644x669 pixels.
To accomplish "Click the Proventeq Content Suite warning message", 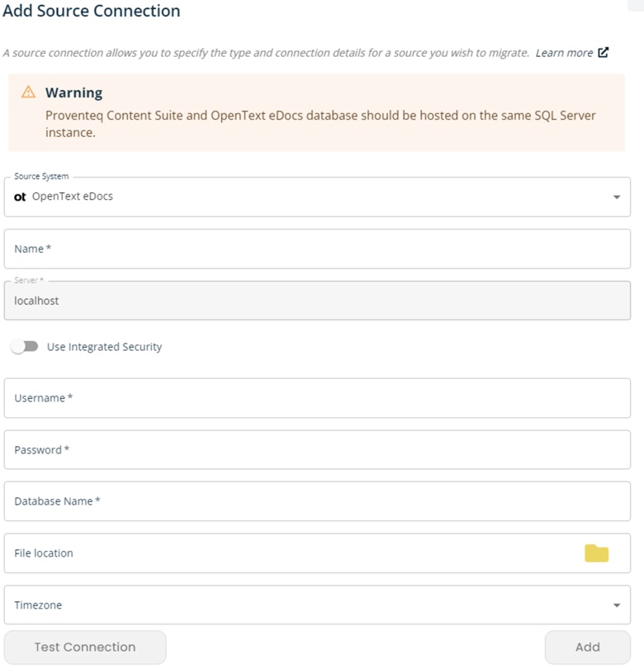I will (320, 124).
